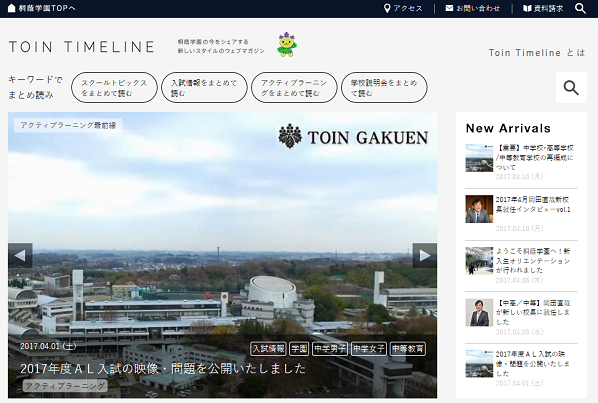The height and width of the screenshot is (403, 598).
Task: Select the 中学男子 tag on the slide
Action: click(x=330, y=348)
